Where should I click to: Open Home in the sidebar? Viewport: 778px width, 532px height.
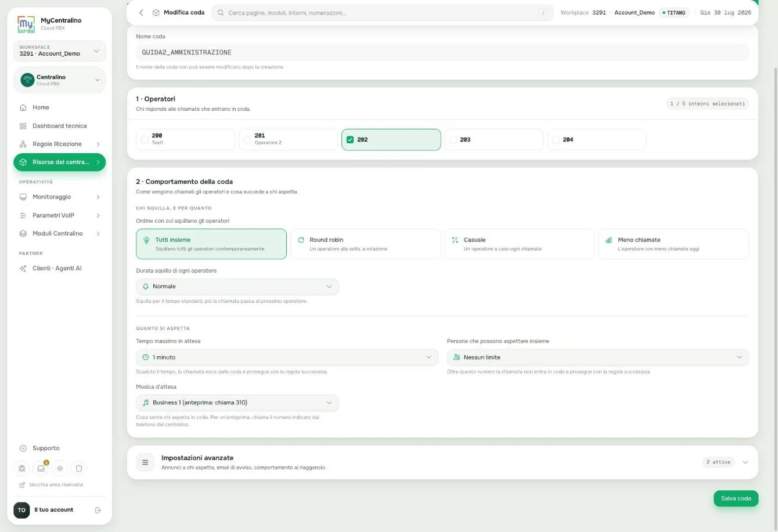(x=60, y=107)
